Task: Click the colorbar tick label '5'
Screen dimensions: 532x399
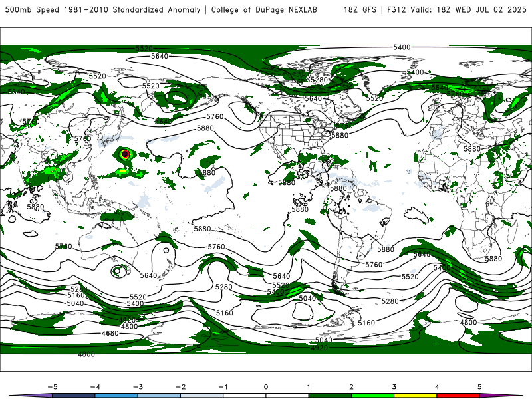Action: tap(479, 387)
